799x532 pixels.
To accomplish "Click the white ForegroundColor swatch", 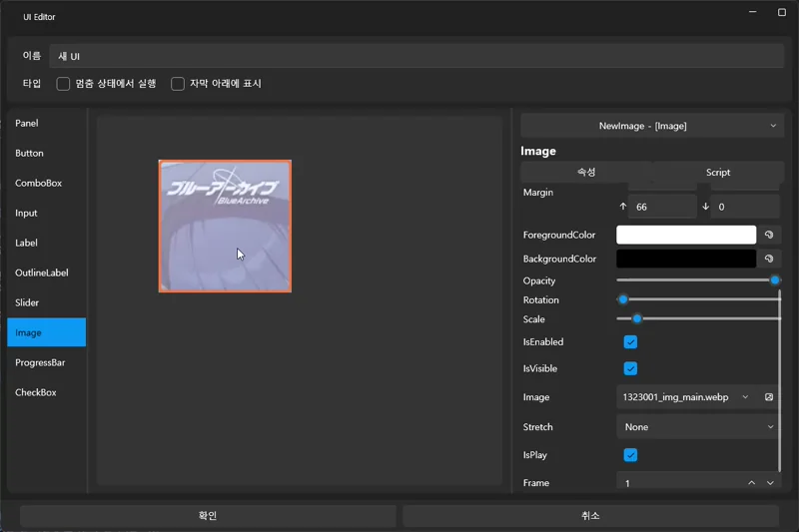I will point(686,236).
